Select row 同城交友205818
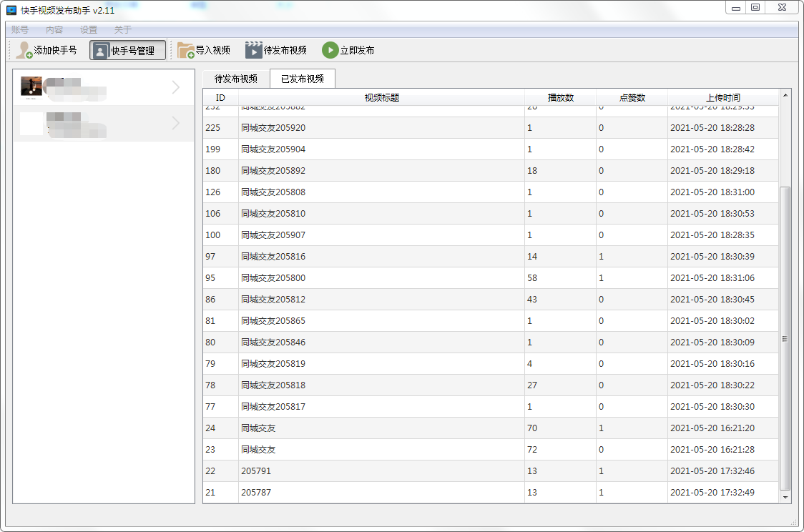804x532 pixels. pos(491,385)
